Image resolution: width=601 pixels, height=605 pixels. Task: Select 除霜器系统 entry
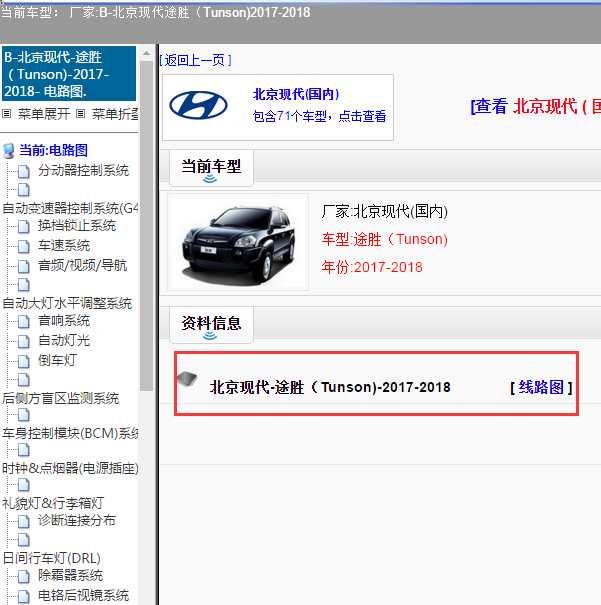click(x=70, y=576)
